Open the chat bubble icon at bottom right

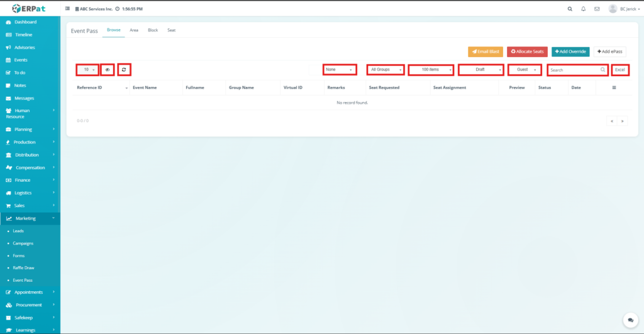coord(630,320)
